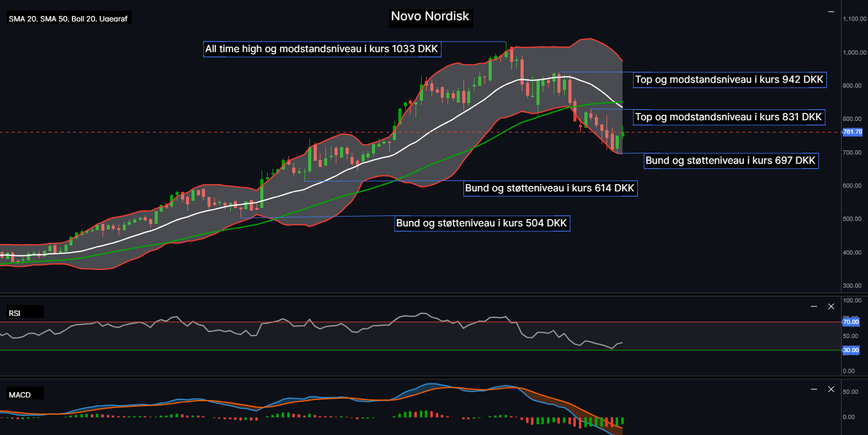
Task: Select the All time high 1033 DKK annotation
Action: coord(322,49)
